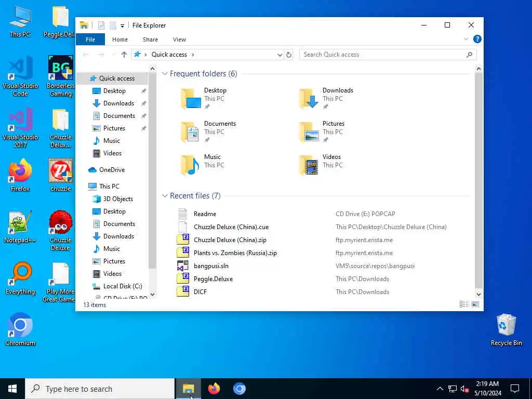Image resolution: width=532 pixels, height=399 pixels.
Task: Open the address bar history dropdown
Action: (280, 55)
